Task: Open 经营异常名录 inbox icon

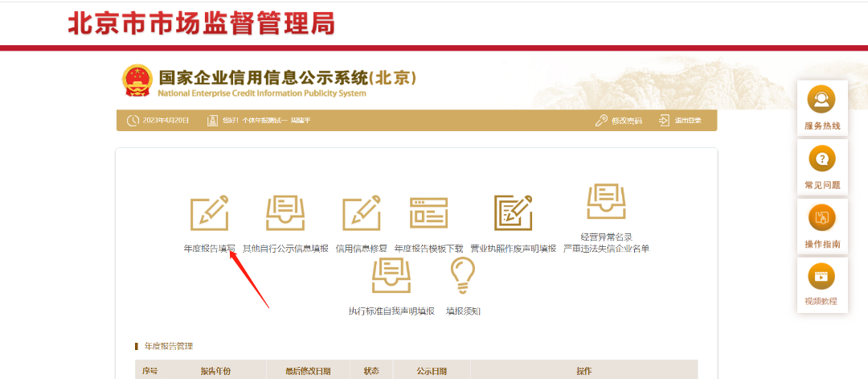Action: click(x=606, y=202)
